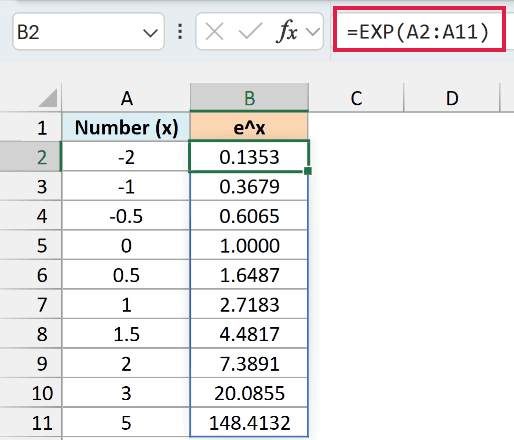The width and height of the screenshot is (514, 440).
Task: Select cell A10 containing 3
Action: pos(126,393)
